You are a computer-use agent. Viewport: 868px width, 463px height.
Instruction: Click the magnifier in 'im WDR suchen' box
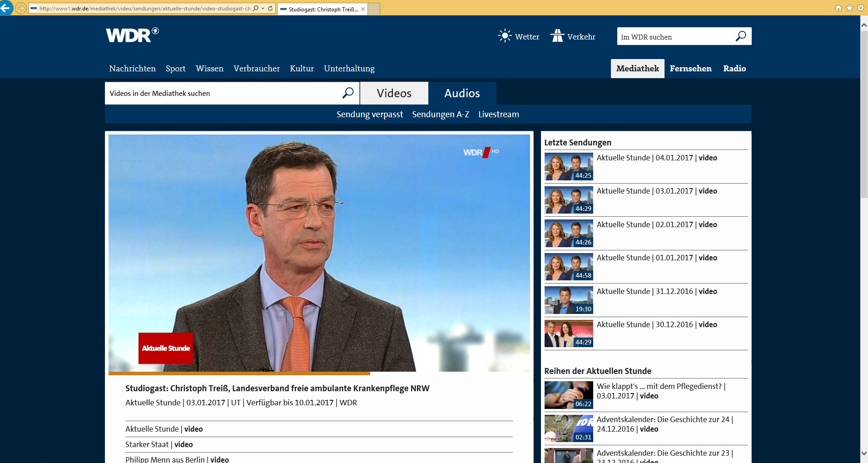point(740,36)
